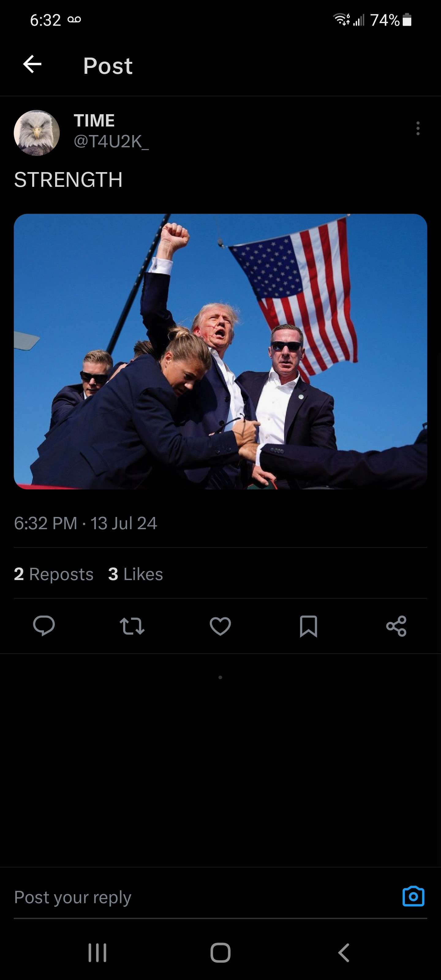The image size is (441, 980).
Task: Bookmark the post with the bookmark icon
Action: pos(309,626)
